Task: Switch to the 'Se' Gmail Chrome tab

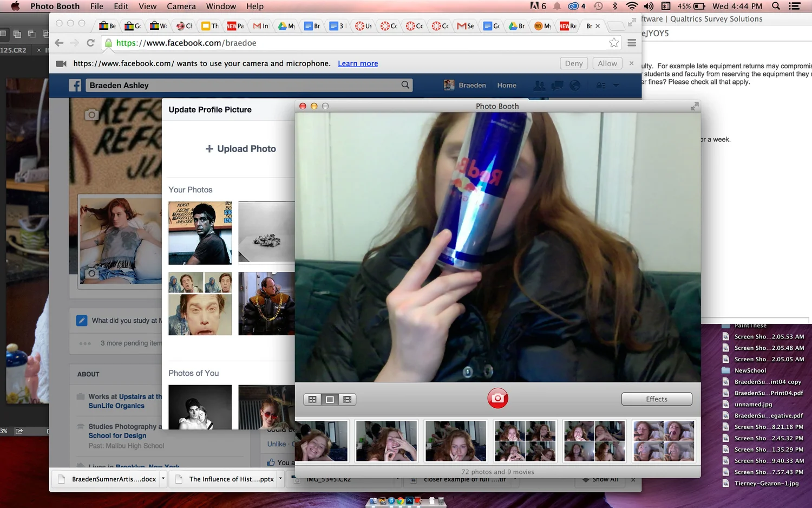Action: (466, 25)
